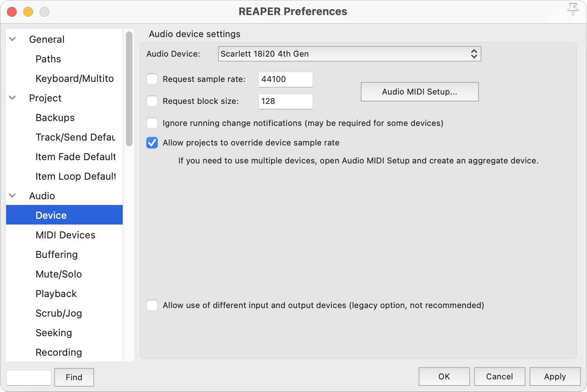Open Recording preferences
The image size is (587, 392).
tap(59, 352)
